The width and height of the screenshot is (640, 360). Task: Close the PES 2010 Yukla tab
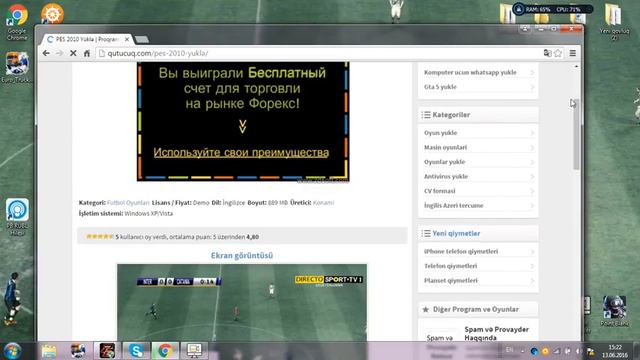click(127, 39)
